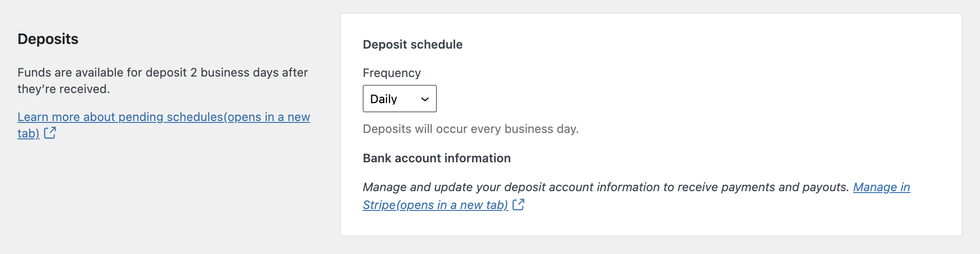Viewport: 980px width, 254px height.
Task: Click 'Stripe(opens in a new tab)' link text
Action: pos(435,205)
